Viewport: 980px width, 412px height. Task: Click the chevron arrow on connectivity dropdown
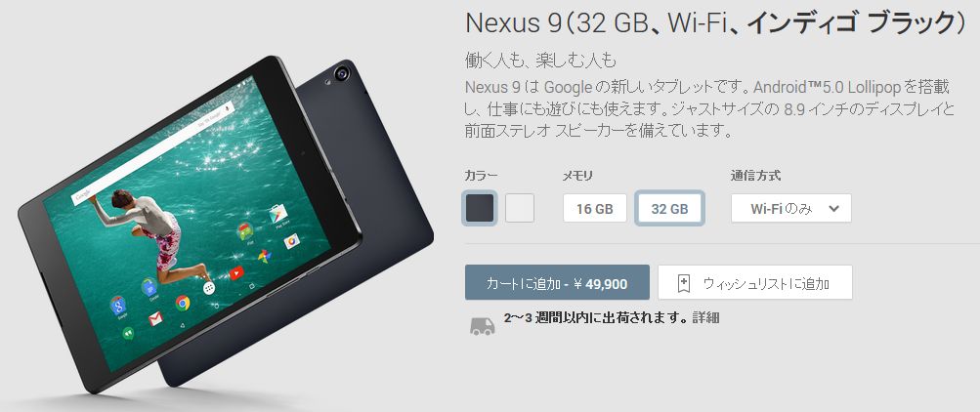833,209
